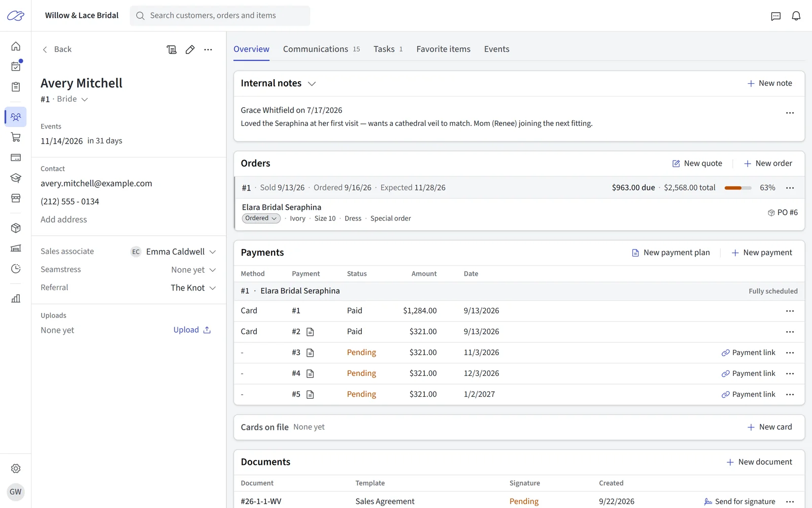
Task: Open the shopping cart icon in the sidebar
Action: click(16, 137)
